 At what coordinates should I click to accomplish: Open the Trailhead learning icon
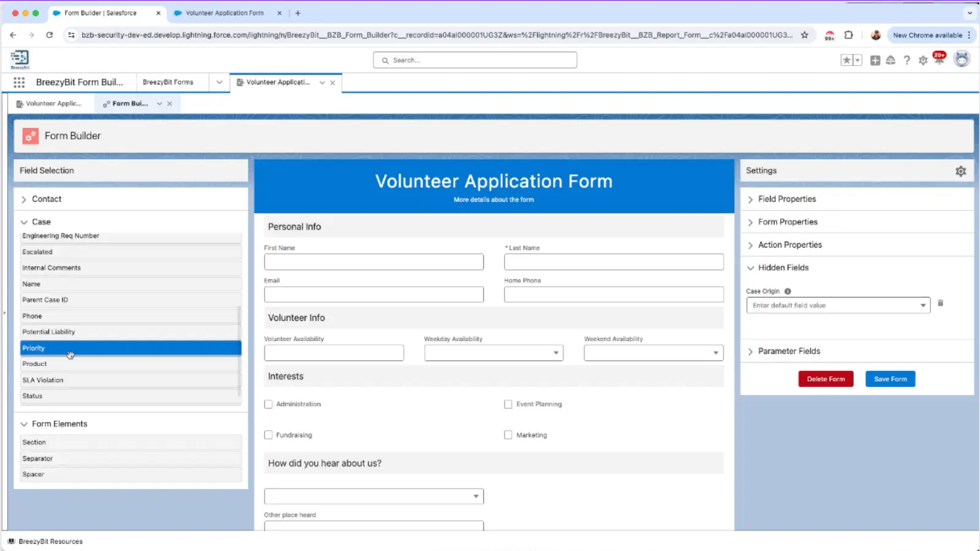click(891, 60)
